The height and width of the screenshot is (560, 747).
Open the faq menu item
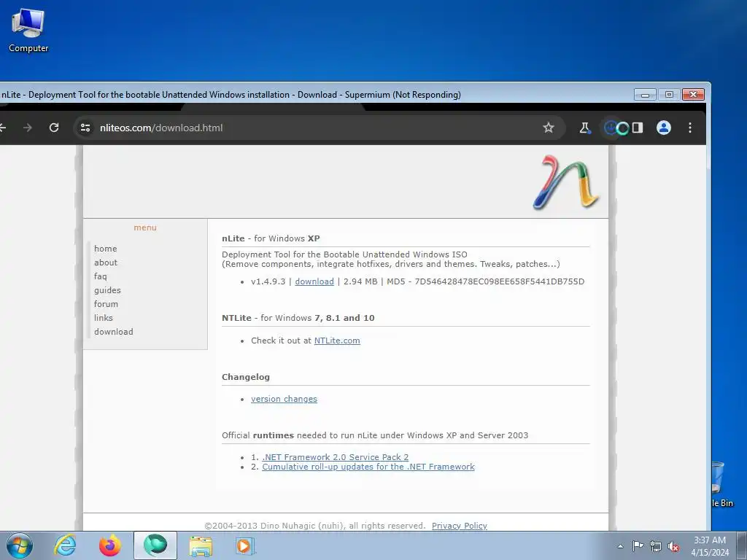(x=101, y=276)
